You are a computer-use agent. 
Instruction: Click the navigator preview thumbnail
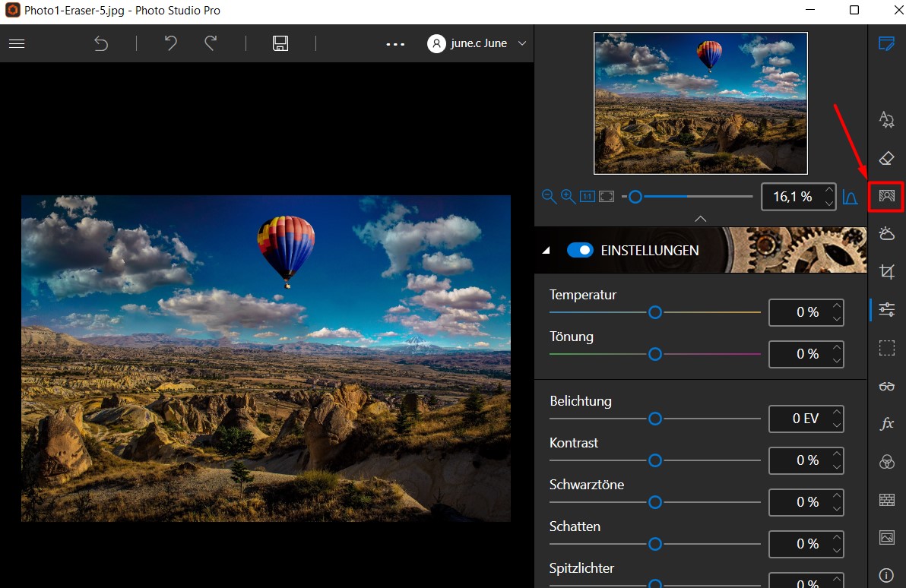pyautogui.click(x=700, y=103)
